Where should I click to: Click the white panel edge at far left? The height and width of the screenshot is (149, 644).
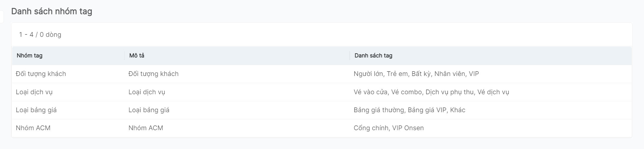1,16
